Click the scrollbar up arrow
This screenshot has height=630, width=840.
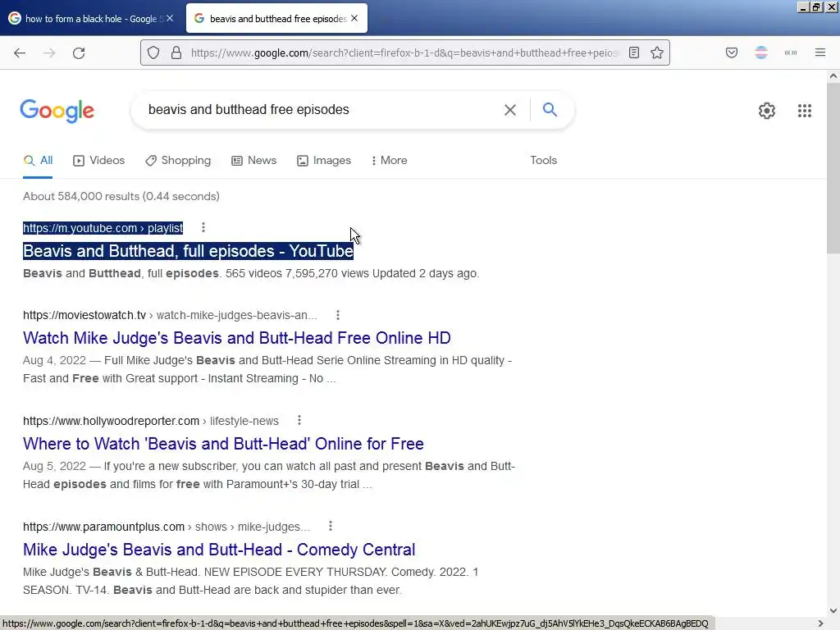(x=833, y=76)
